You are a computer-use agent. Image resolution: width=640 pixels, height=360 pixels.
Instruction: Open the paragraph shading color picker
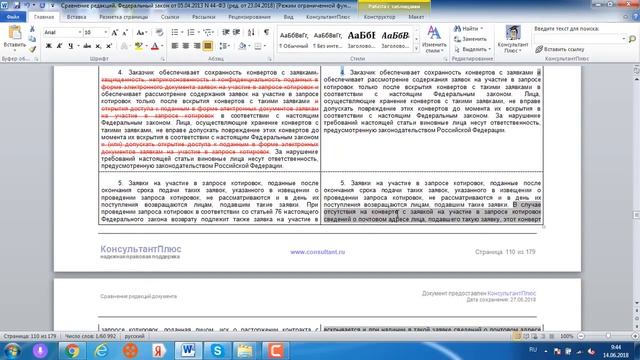click(244, 46)
